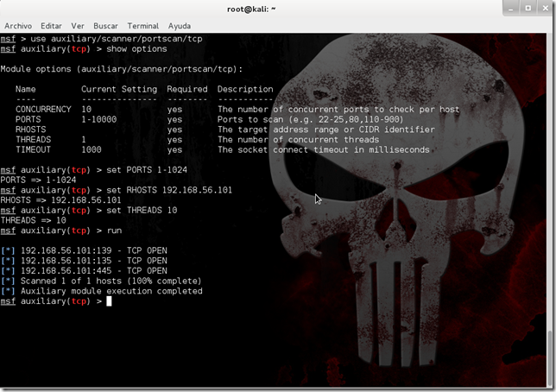556x392 pixels.
Task: Click the RHOSTS option name in table
Action: 30,130
